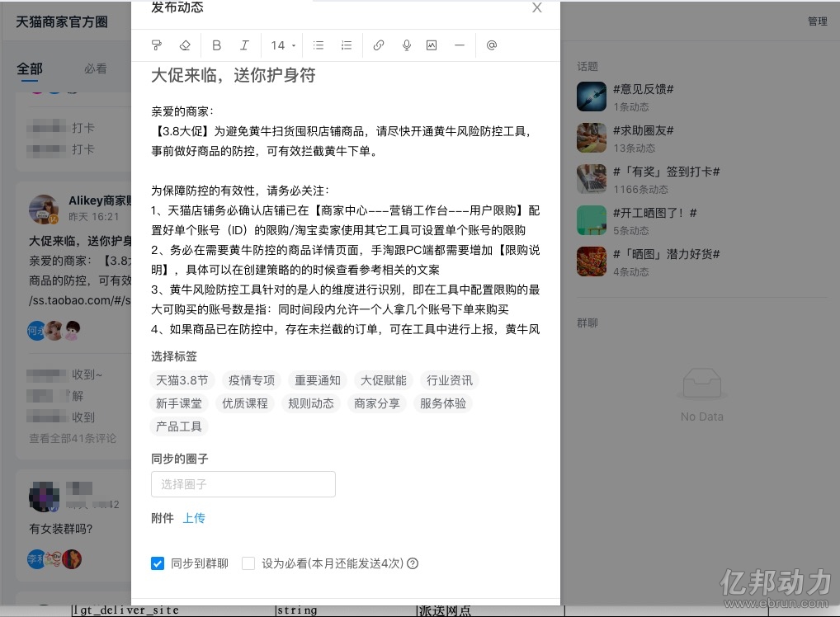Switch to the 必看 tab
This screenshot has width=840, height=617.
coord(95,68)
